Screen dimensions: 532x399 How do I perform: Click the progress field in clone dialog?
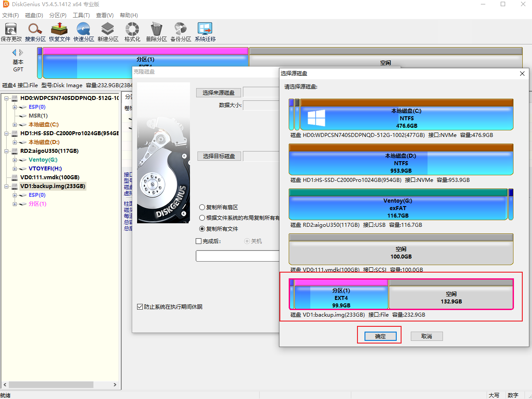(238, 256)
